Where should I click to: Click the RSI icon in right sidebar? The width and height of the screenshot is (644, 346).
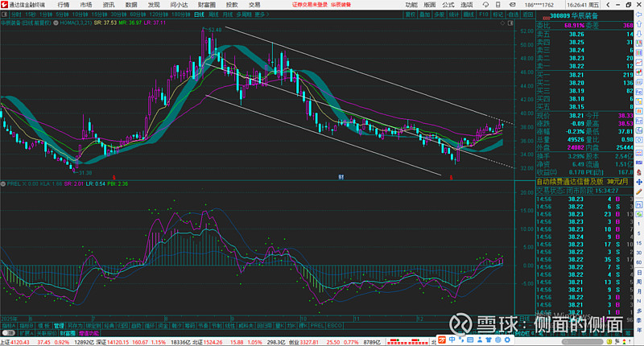click(x=639, y=163)
